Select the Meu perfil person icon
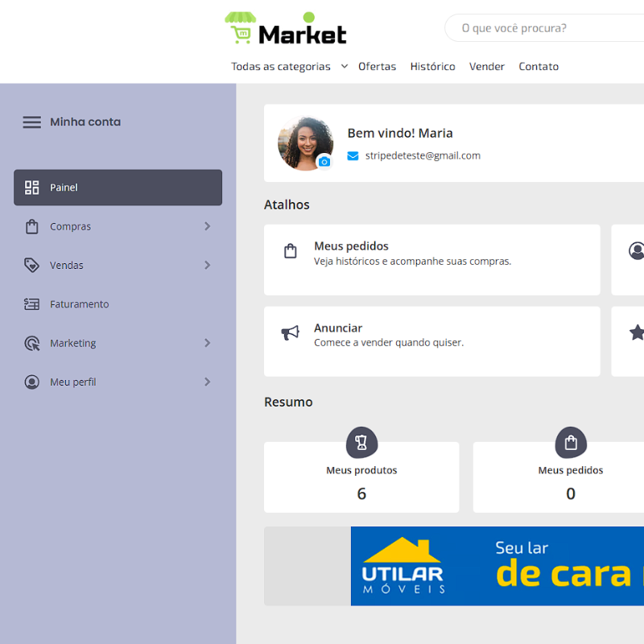 32,382
